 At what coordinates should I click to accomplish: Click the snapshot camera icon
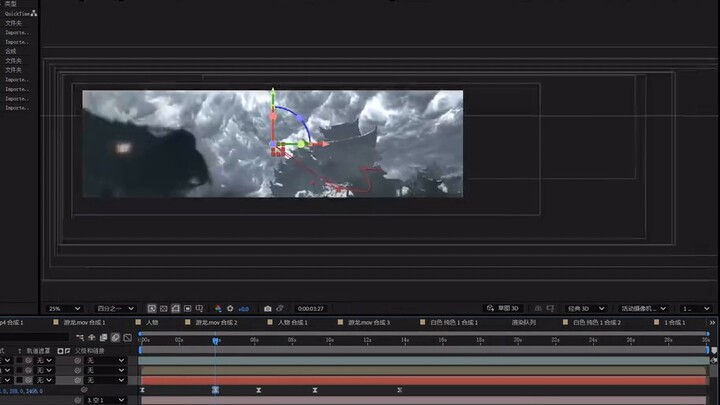267,309
